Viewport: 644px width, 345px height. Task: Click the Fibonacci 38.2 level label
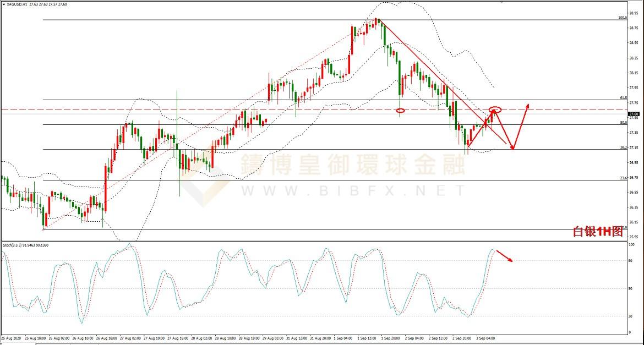click(623, 147)
